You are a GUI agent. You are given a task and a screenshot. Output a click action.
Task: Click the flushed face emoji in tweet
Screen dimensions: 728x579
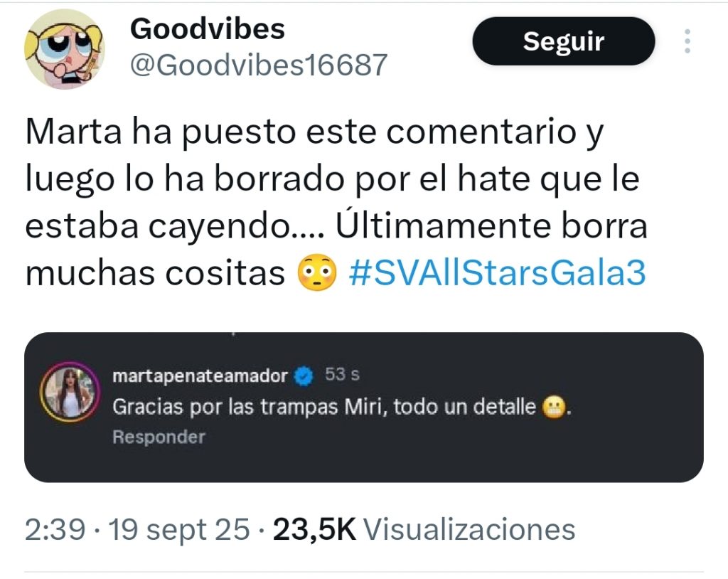click(316, 272)
